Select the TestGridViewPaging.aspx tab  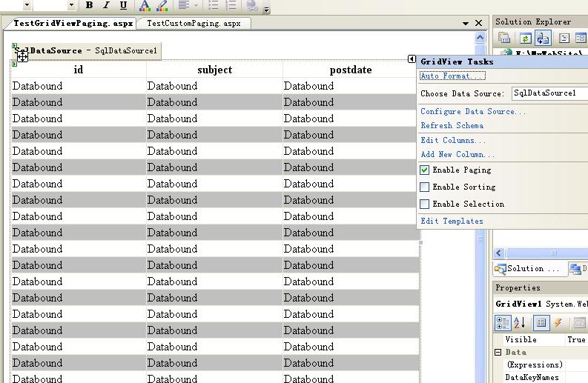tap(73, 23)
